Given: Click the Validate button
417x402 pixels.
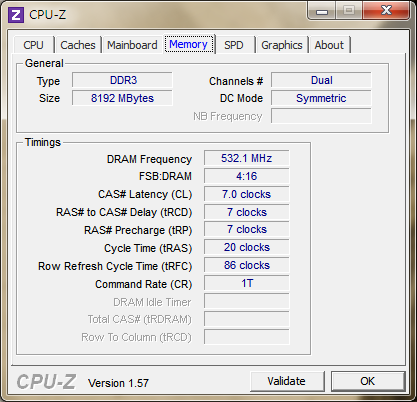Looking at the screenshot, I should 287,381.
